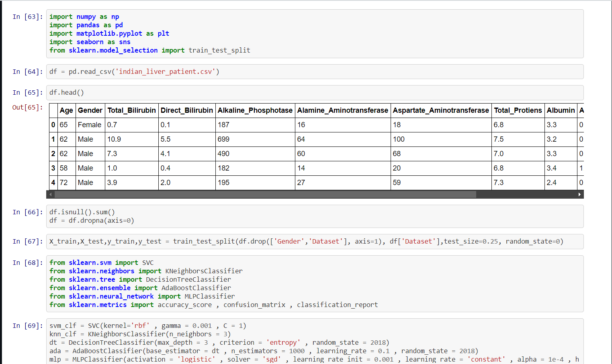Click the classifier definitions cell In [69]
The image size is (612, 364).
click(315, 341)
